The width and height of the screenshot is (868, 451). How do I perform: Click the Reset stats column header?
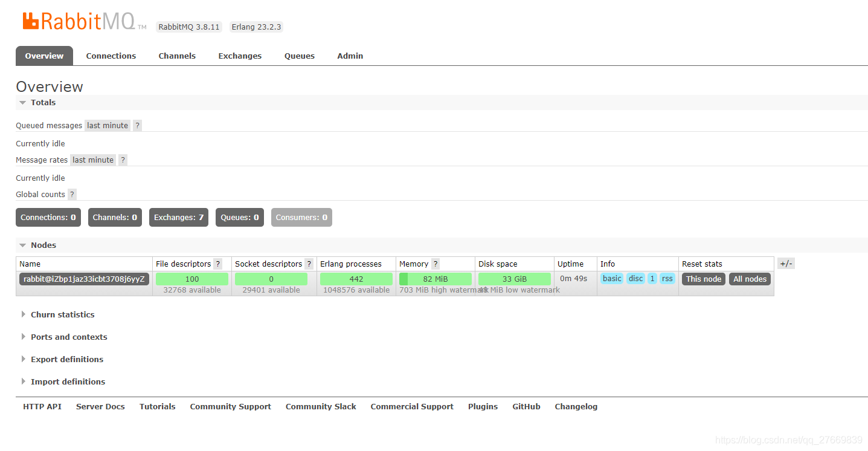pos(702,264)
